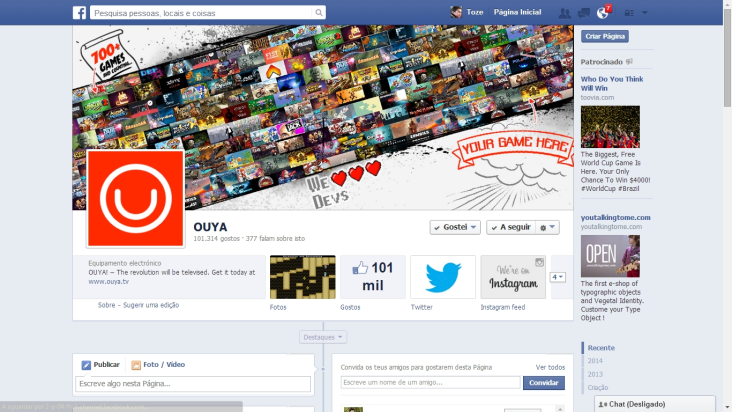
Task: Click the Escreve algo nesta Página field
Action: 193,384
